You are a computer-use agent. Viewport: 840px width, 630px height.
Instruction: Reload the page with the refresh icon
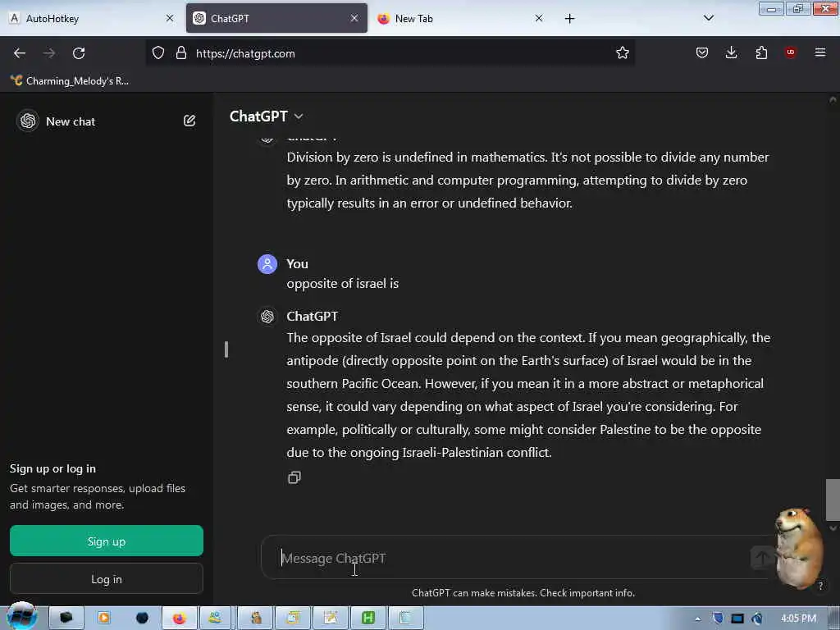[x=79, y=53]
